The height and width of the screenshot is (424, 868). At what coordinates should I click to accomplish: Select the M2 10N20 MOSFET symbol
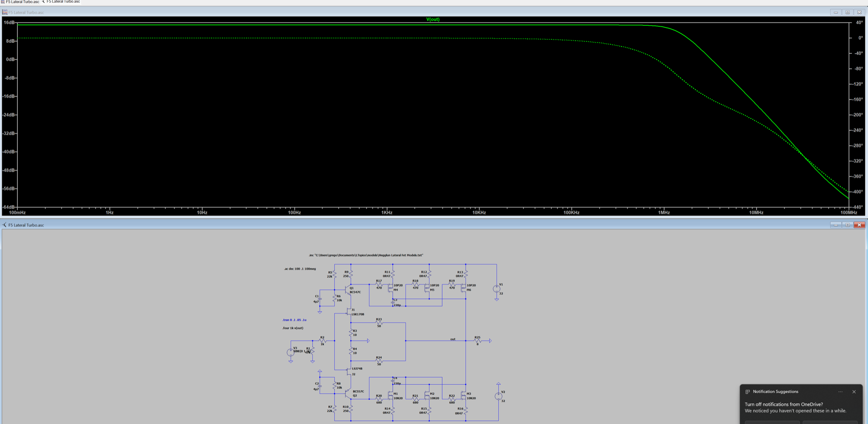coord(427,396)
